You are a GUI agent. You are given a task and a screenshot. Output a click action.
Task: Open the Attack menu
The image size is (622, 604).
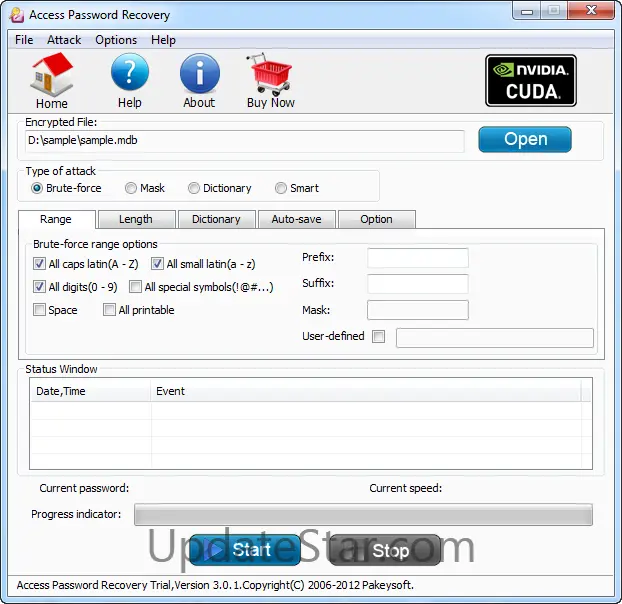[64, 40]
